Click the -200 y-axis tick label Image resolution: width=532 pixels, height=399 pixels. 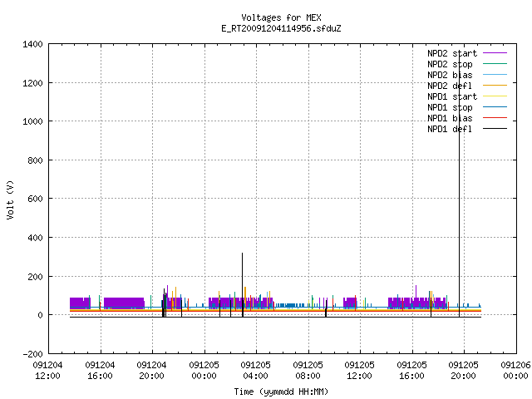[33, 354]
